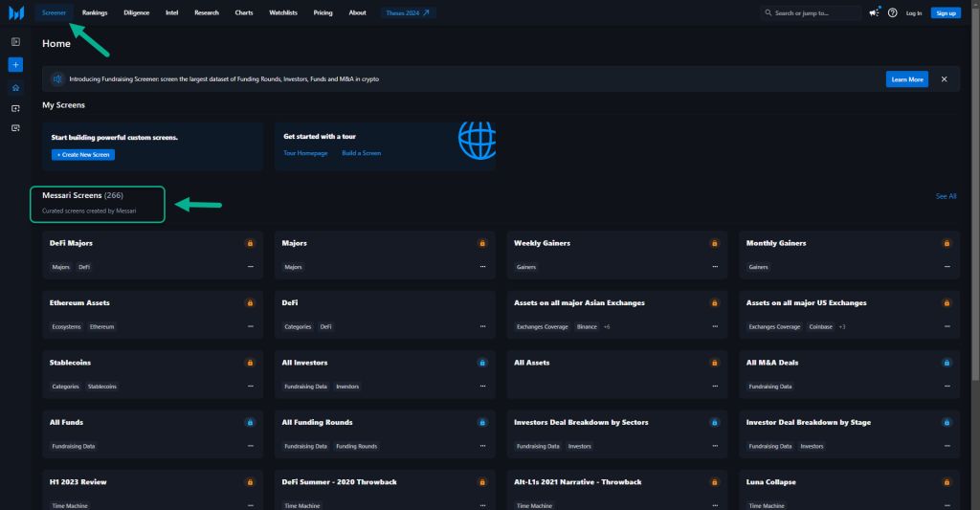This screenshot has height=510, width=980.
Task: Open the ellipsis menu on Stablecoins card
Action: point(250,387)
